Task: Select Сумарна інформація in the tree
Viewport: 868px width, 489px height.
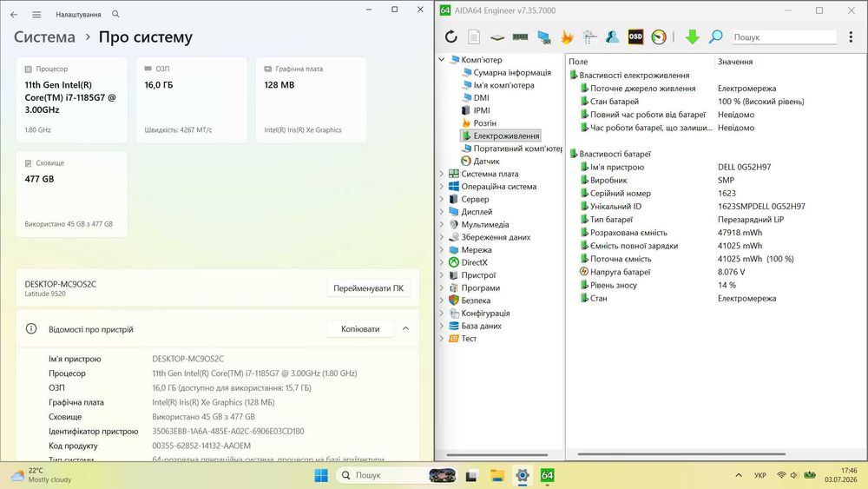Action: [512, 73]
